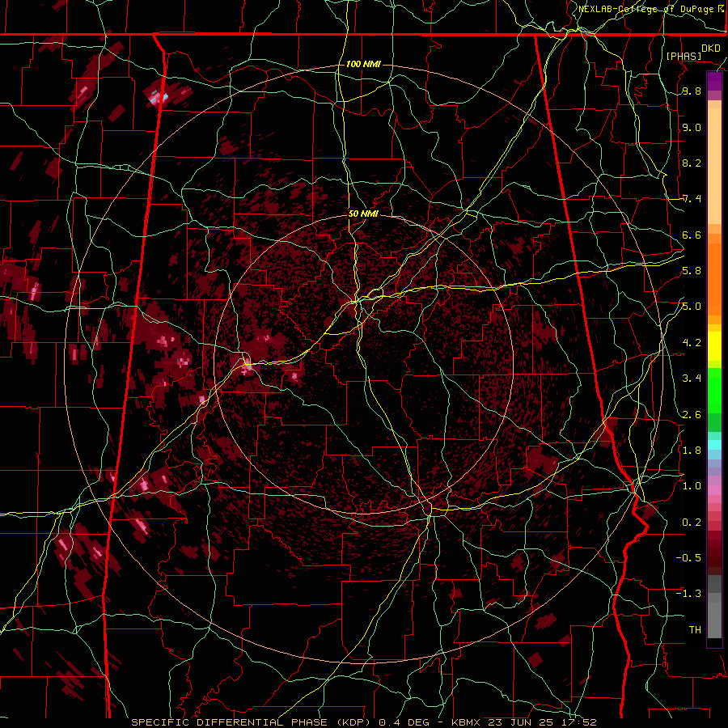
Task: Click the "[PHAS]" units label
Action: (684, 56)
